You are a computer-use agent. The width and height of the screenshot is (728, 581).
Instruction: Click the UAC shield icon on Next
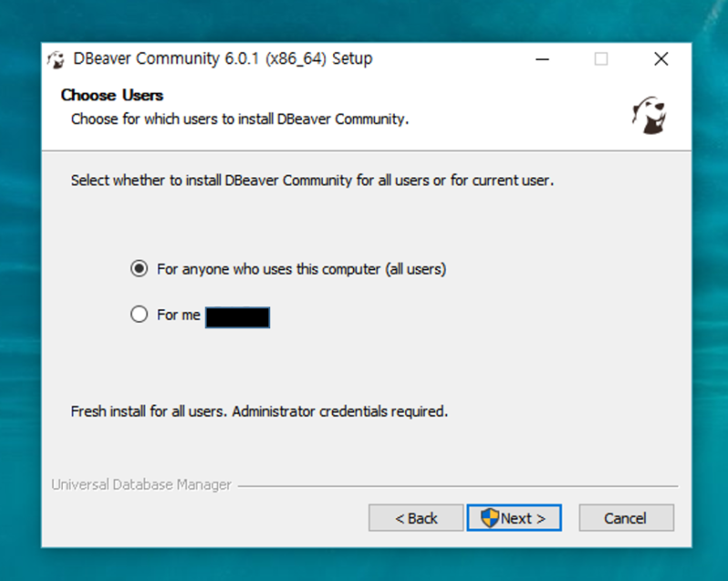click(490, 517)
